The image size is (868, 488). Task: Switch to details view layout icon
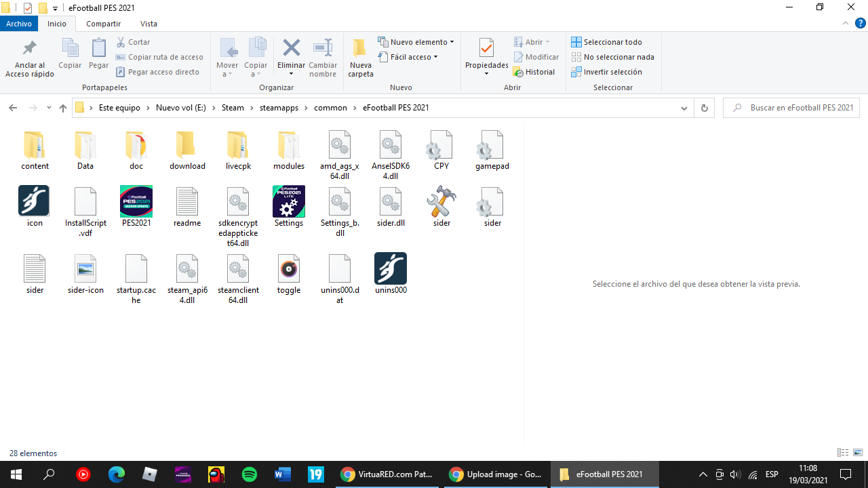(843, 453)
